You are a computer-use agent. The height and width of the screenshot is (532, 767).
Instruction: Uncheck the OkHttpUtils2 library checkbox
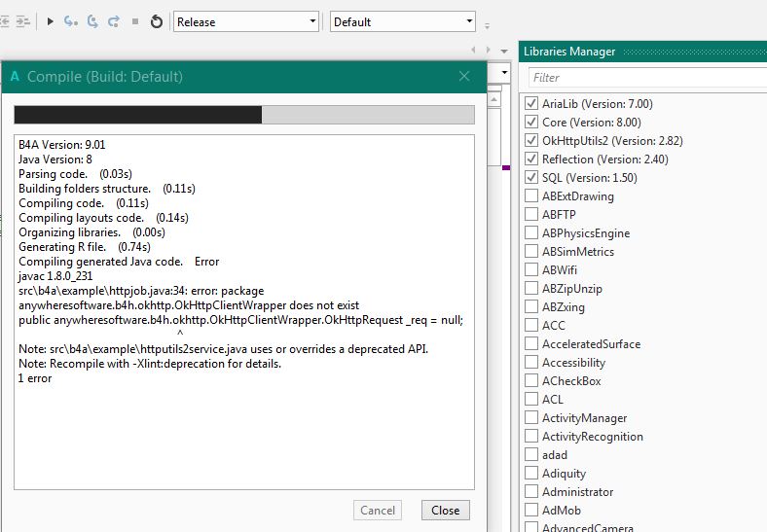click(531, 140)
